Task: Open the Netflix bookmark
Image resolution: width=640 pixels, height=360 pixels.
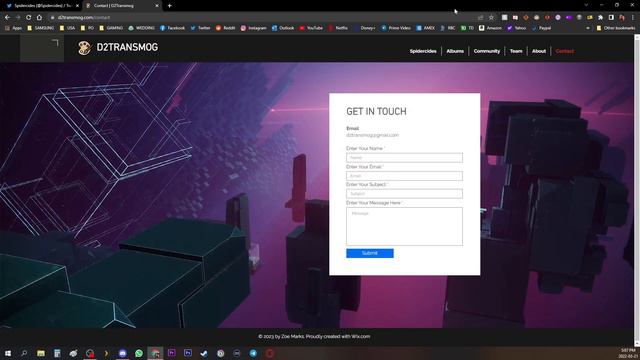Action: tap(338, 28)
